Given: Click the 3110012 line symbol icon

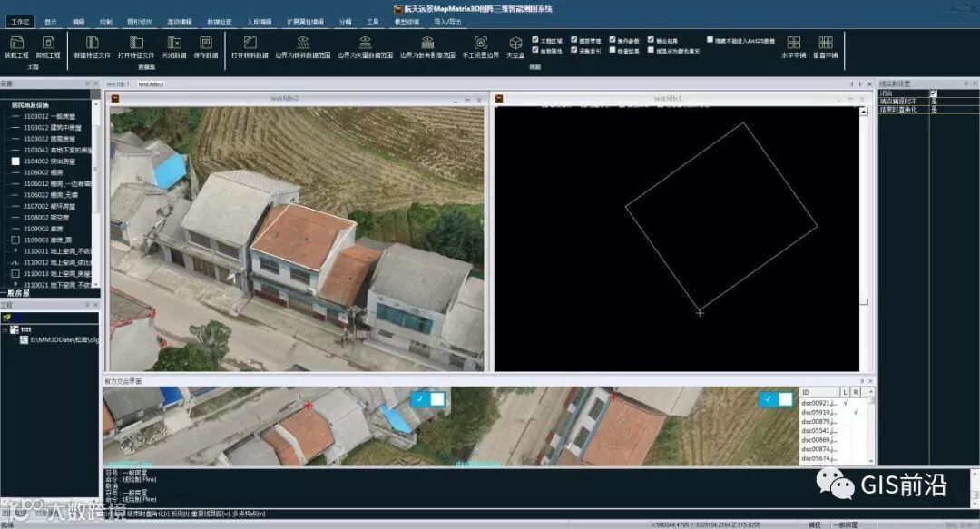Looking at the screenshot, I should tap(15, 262).
